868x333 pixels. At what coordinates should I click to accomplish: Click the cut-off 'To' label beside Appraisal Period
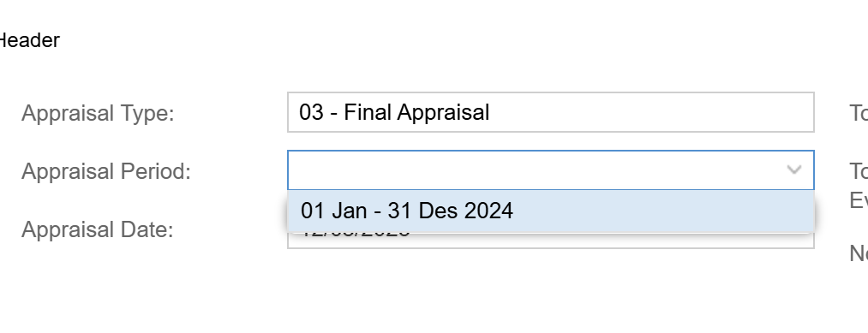click(859, 171)
